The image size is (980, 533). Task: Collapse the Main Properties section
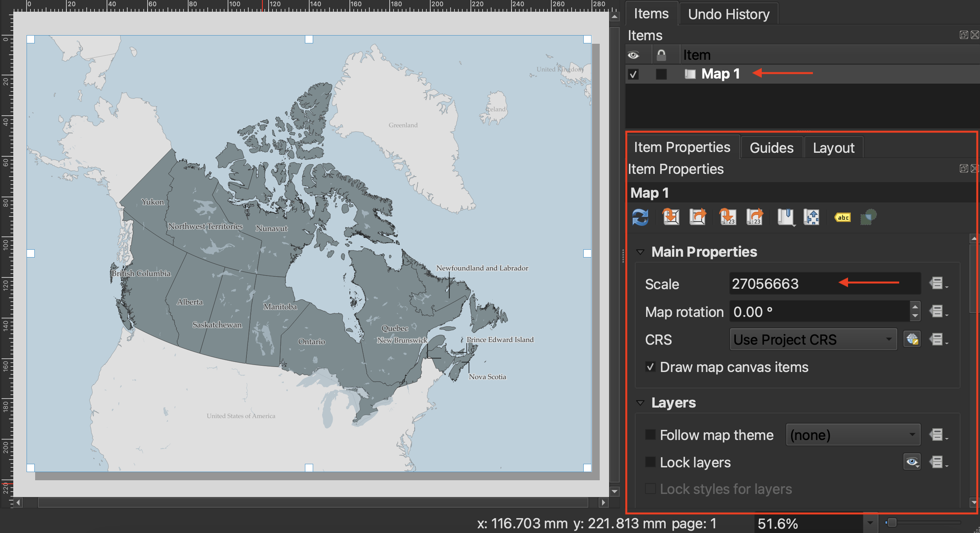pos(640,252)
